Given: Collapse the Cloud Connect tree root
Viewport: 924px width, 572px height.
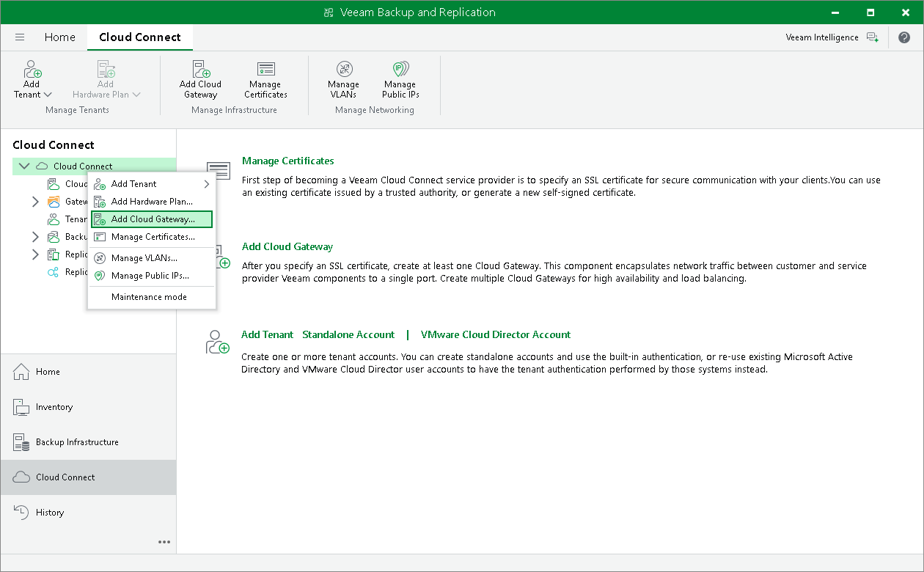Looking at the screenshot, I should [24, 166].
